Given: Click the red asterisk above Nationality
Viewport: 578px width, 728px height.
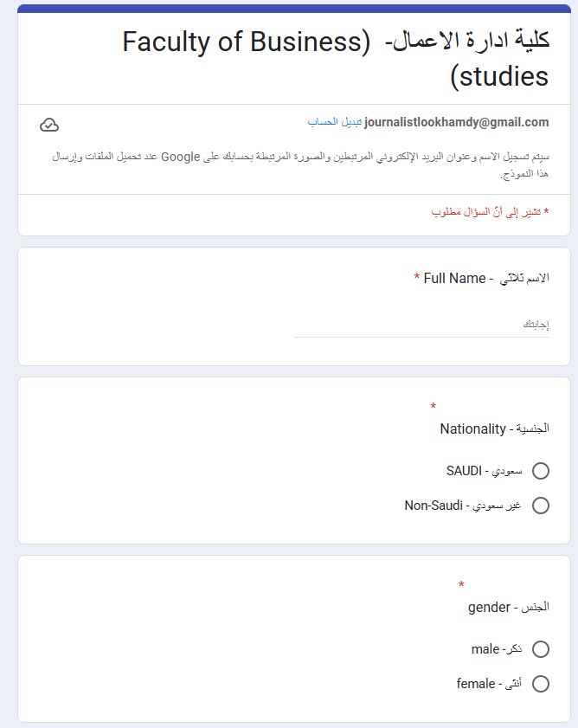Looking at the screenshot, I should pos(433,406).
